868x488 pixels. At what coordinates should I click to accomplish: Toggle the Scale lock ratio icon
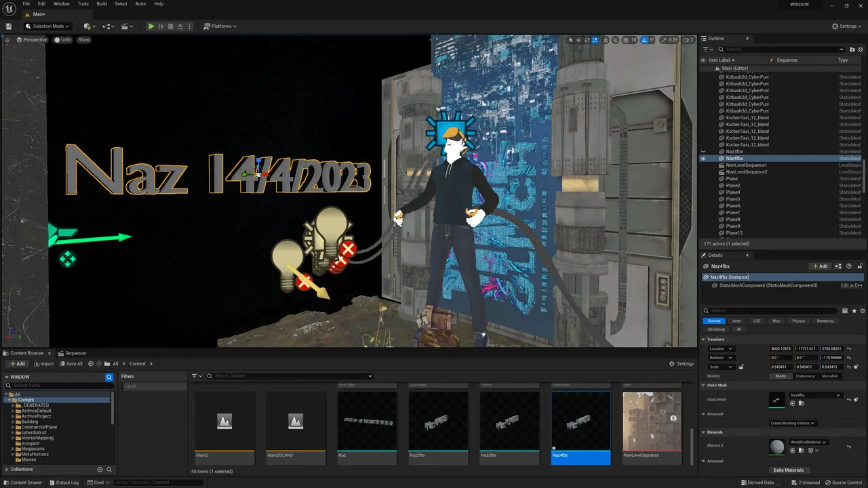tap(741, 367)
